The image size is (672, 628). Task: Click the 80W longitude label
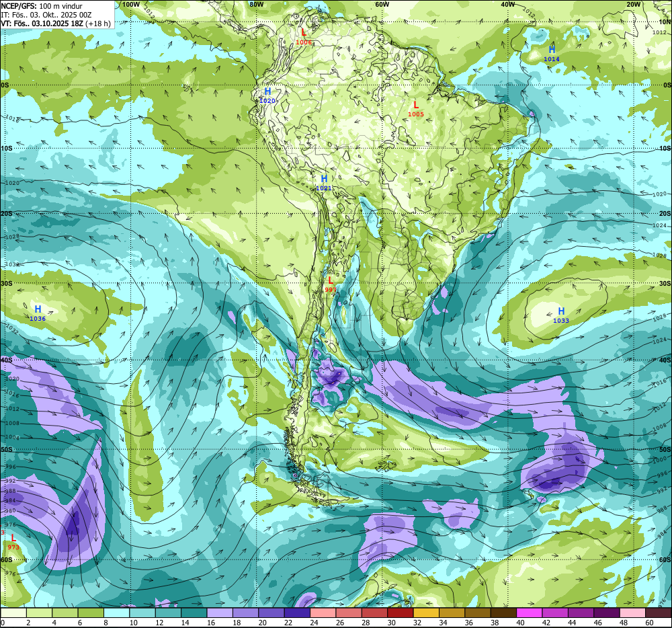click(256, 4)
